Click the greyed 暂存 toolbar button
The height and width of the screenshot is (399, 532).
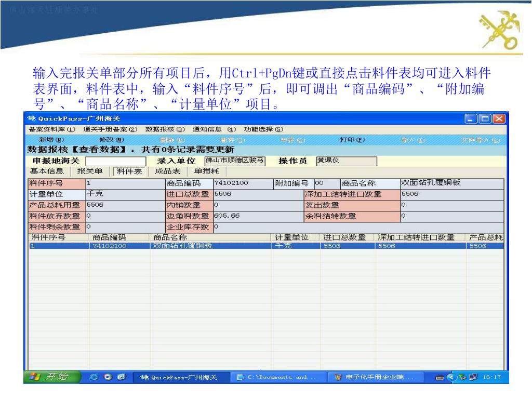(x=232, y=140)
